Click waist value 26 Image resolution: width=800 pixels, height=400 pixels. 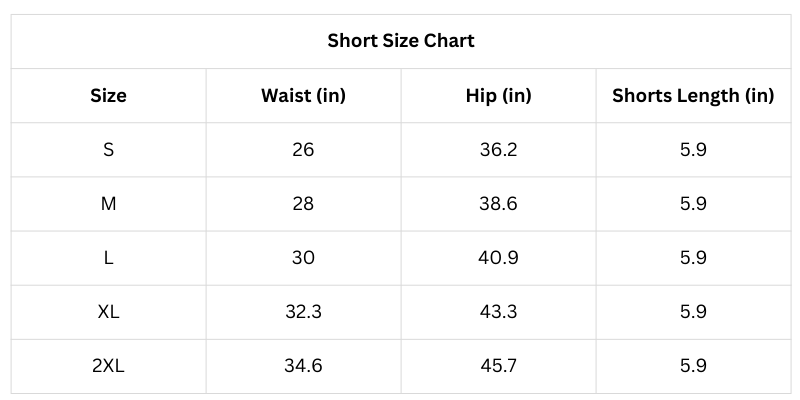(x=303, y=150)
